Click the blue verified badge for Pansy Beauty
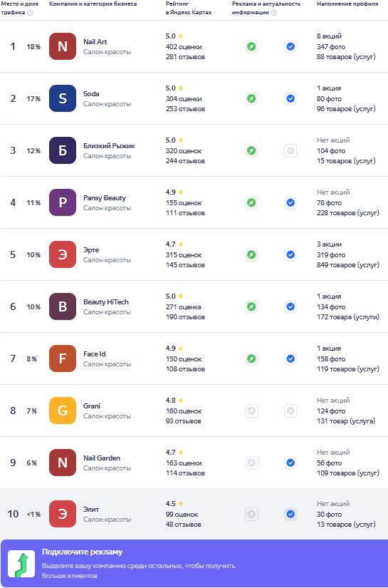The height and width of the screenshot is (588, 388). [290, 203]
